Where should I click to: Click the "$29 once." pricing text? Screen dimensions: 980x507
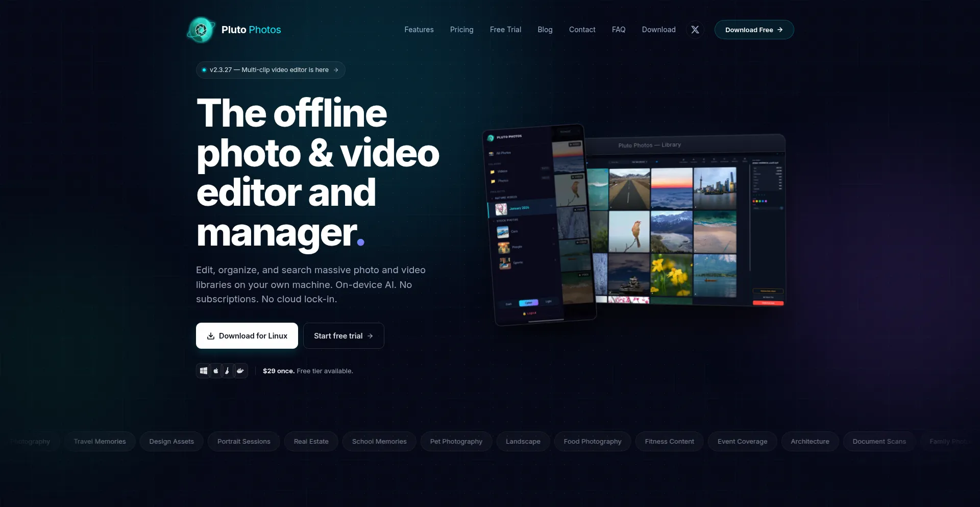tap(279, 371)
